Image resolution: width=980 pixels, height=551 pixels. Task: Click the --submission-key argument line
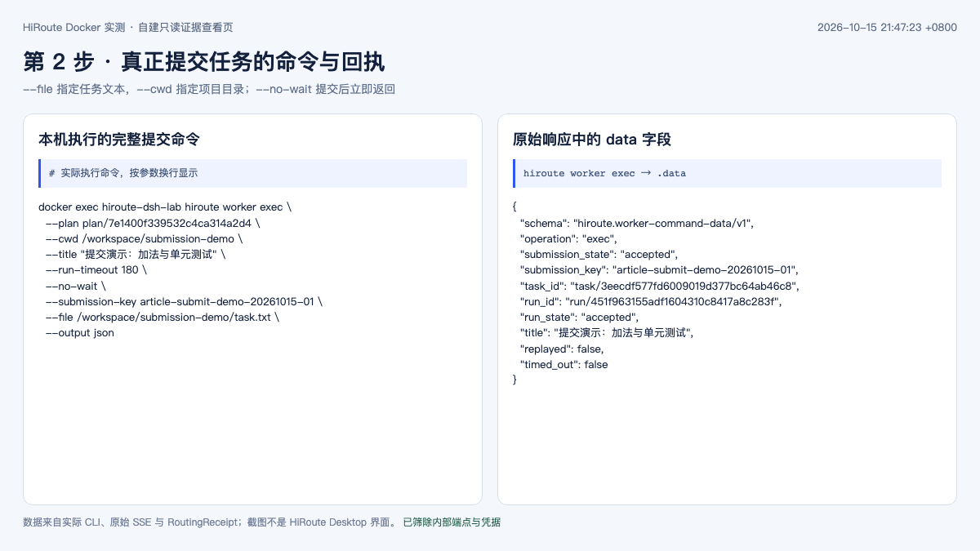click(184, 301)
